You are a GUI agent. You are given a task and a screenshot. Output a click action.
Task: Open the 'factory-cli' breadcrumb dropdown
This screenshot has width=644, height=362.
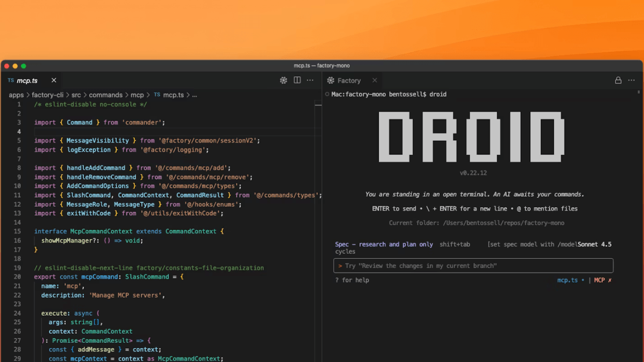click(x=47, y=95)
